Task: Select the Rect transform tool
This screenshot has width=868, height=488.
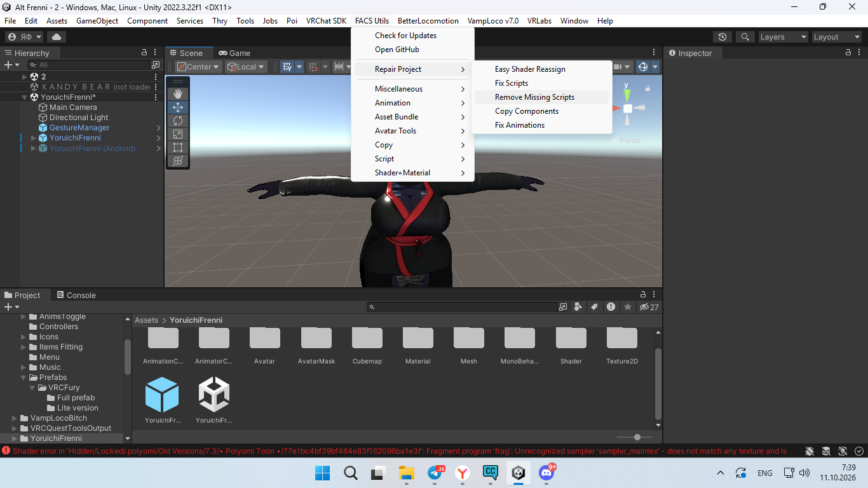Action: (x=178, y=147)
